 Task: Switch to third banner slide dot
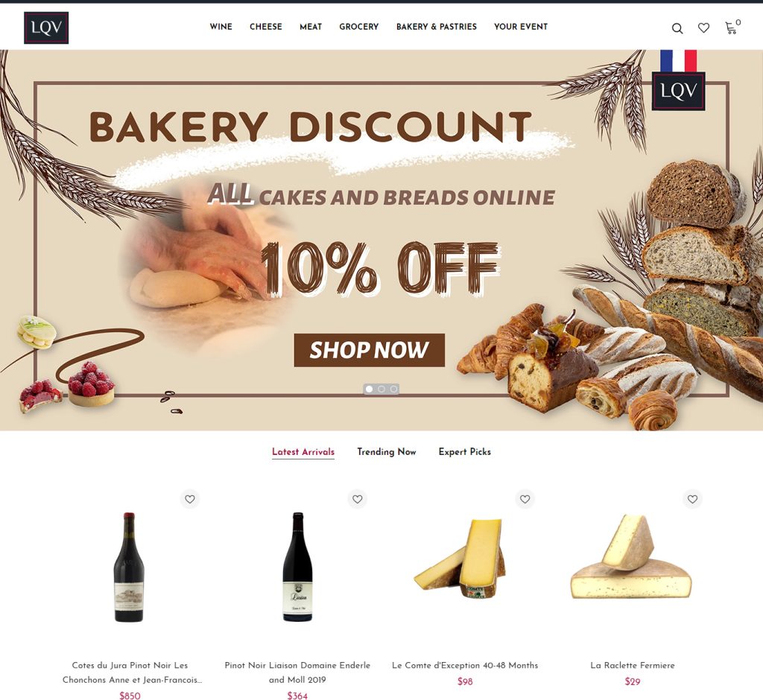(x=393, y=389)
